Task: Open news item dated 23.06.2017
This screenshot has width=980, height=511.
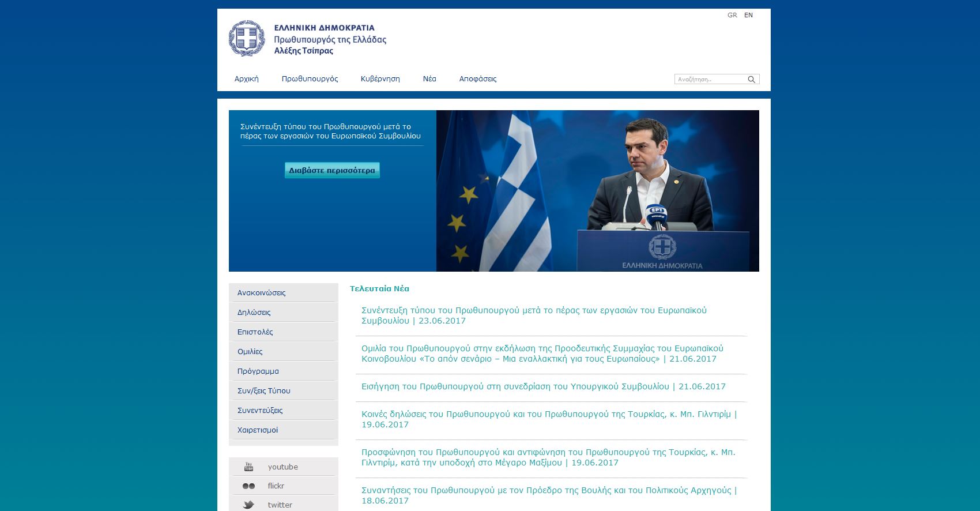Action: point(534,315)
